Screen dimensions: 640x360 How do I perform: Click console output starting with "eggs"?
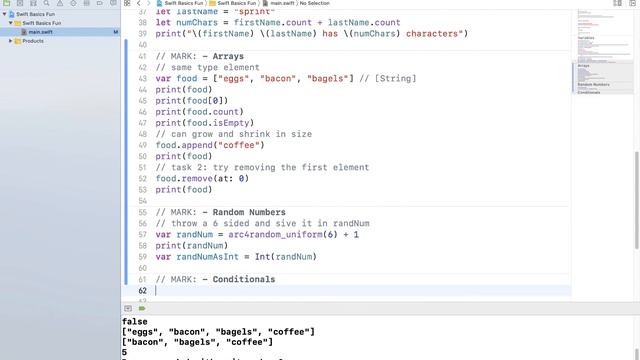click(218, 332)
